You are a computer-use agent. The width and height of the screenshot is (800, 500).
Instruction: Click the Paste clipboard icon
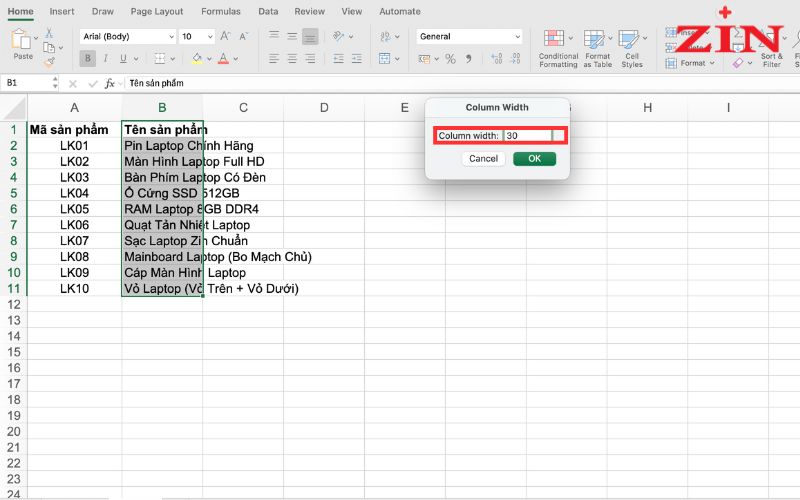[x=21, y=39]
